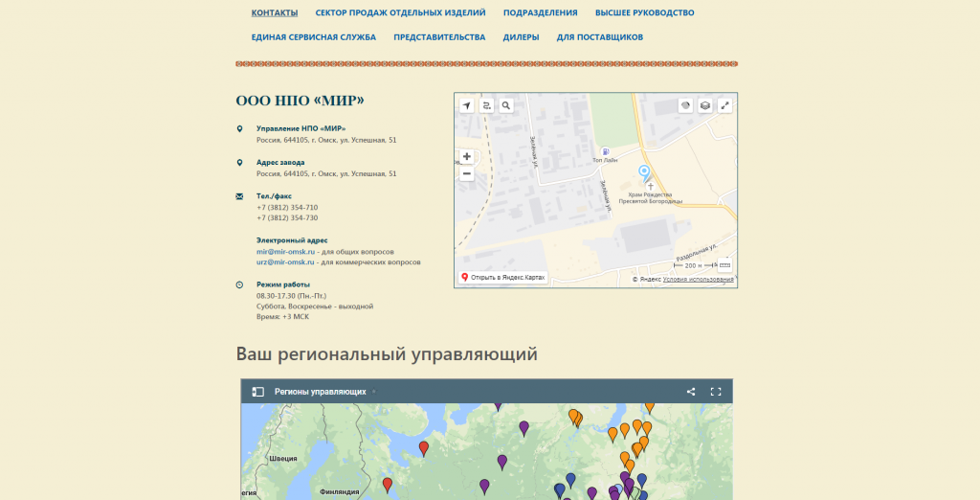Toggle traffic display on Yandex map
Image resolution: width=980 pixels, height=500 pixels.
point(685,105)
